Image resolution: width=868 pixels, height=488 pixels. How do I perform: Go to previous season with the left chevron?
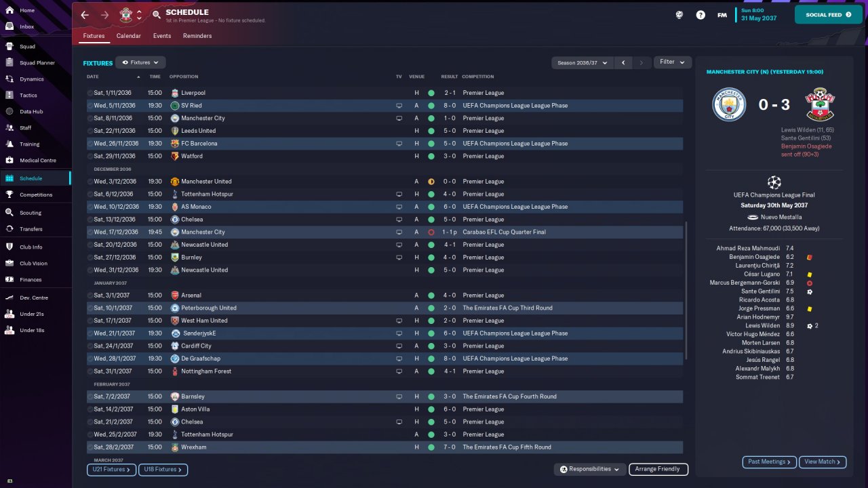point(623,62)
